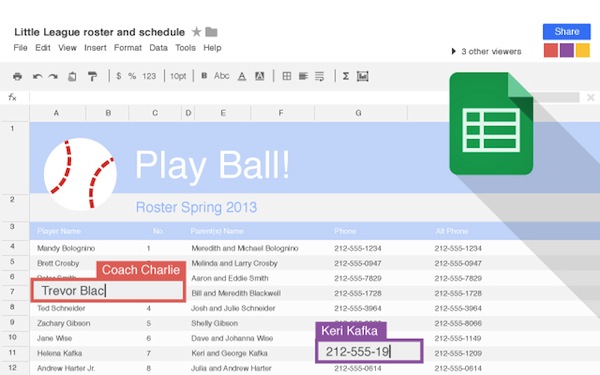Open the File menu

pos(20,48)
